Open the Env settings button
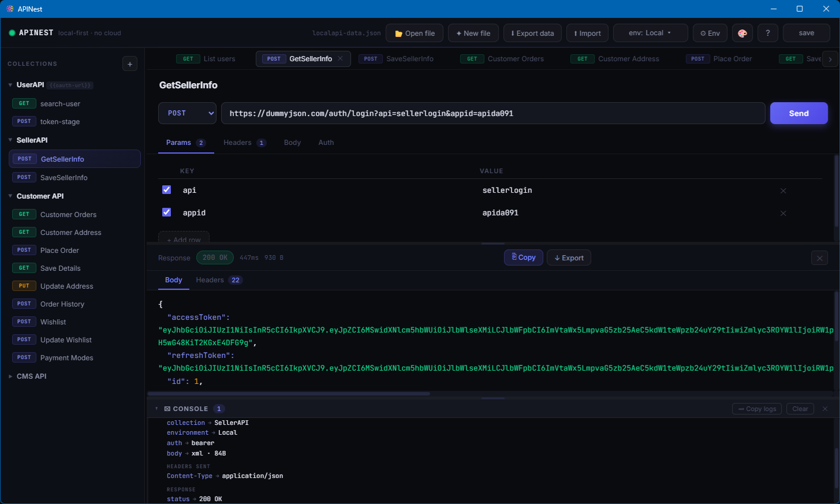Screen dimensions: 840x504 (710, 33)
